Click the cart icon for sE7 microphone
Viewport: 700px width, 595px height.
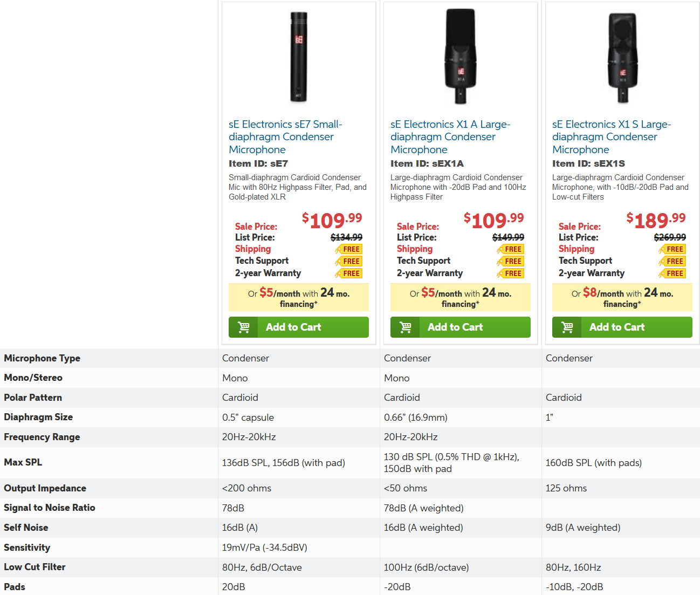(244, 327)
